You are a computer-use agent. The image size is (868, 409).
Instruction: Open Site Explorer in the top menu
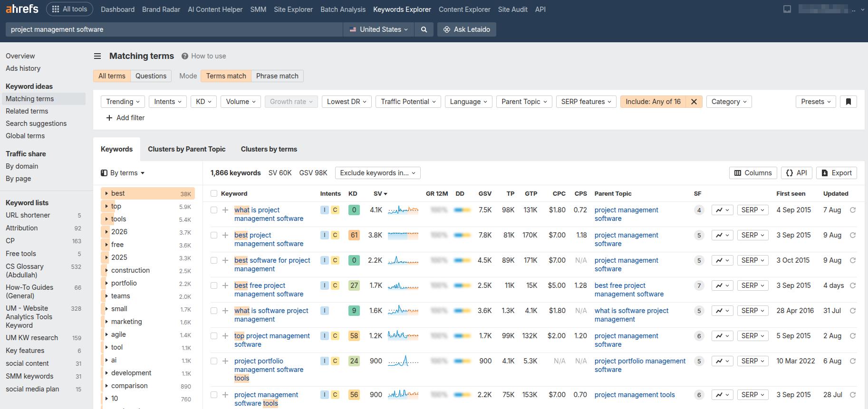(293, 9)
